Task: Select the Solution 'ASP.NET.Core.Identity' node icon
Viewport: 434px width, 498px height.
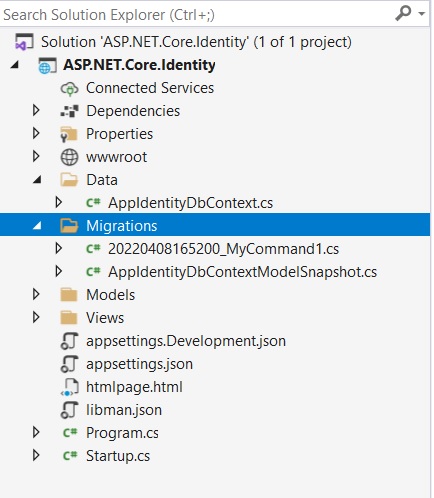Action: [x=24, y=42]
